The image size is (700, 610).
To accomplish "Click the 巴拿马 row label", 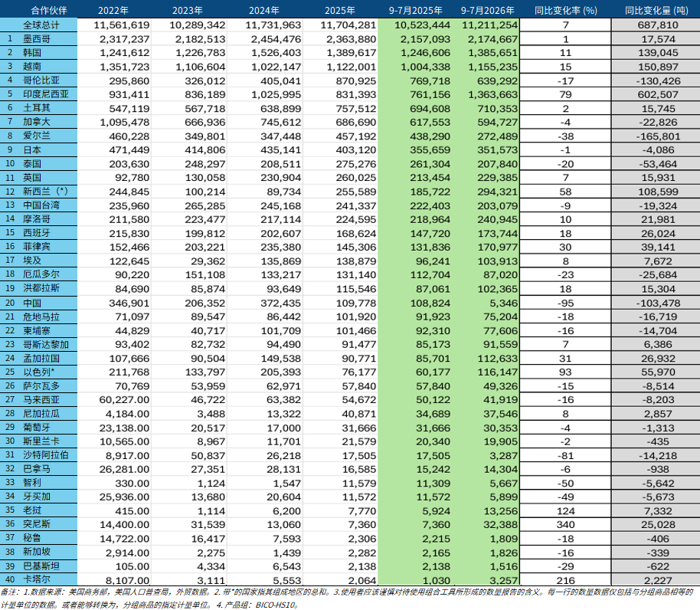I will pos(37,469).
